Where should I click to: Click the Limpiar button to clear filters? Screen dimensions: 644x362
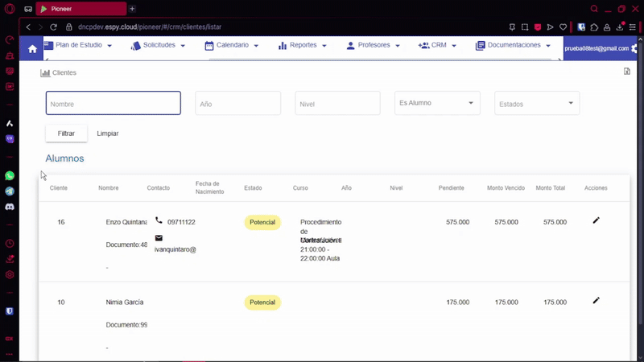coord(108,134)
